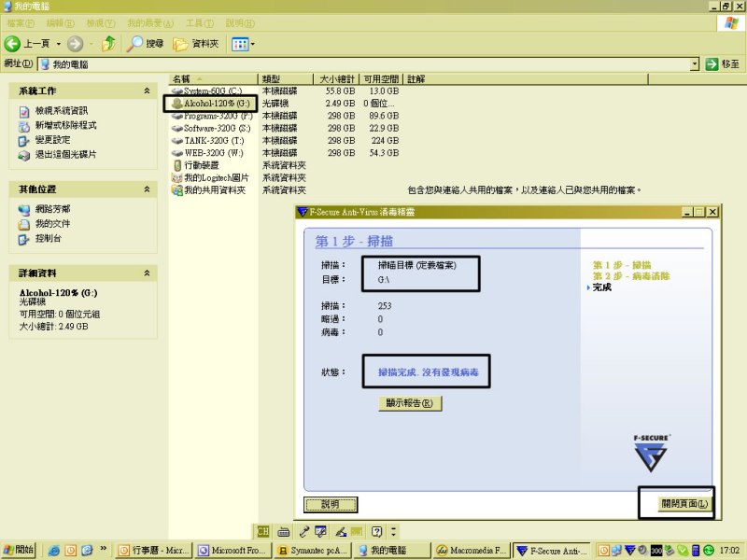Switch to Macromedia F... taskbar button
This screenshot has width=747, height=560.
472,551
